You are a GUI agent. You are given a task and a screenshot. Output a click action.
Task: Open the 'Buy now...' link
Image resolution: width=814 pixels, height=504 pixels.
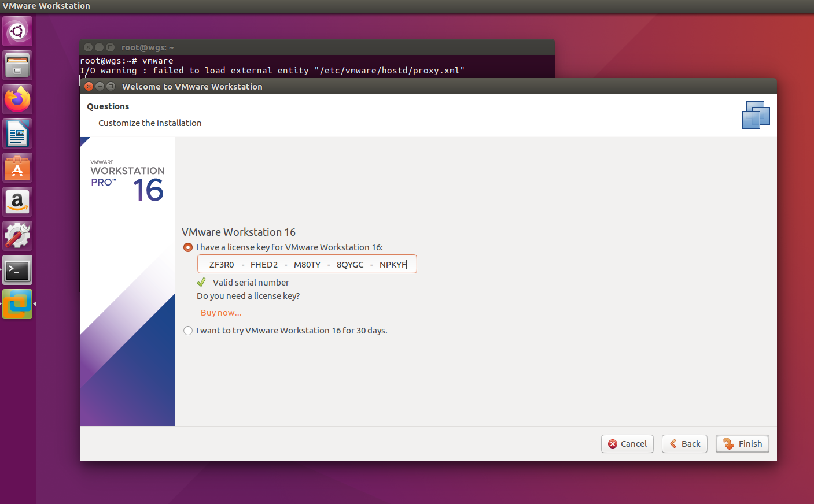pyautogui.click(x=221, y=313)
